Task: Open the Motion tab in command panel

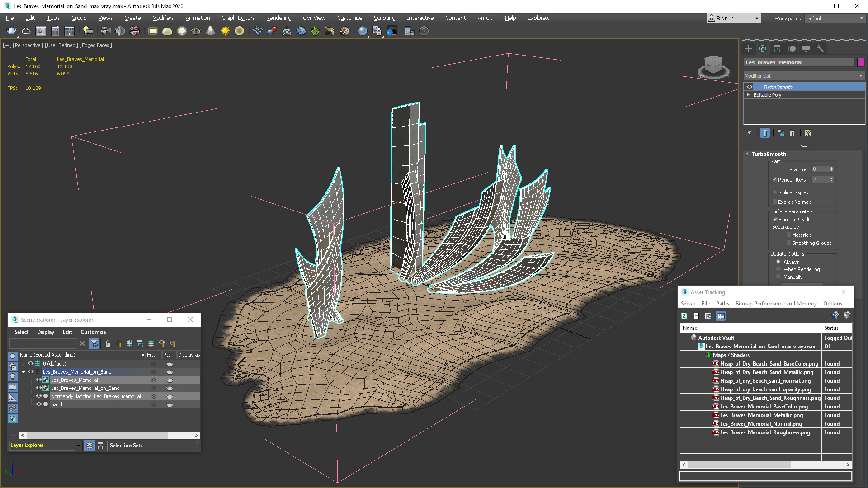Action: click(792, 49)
